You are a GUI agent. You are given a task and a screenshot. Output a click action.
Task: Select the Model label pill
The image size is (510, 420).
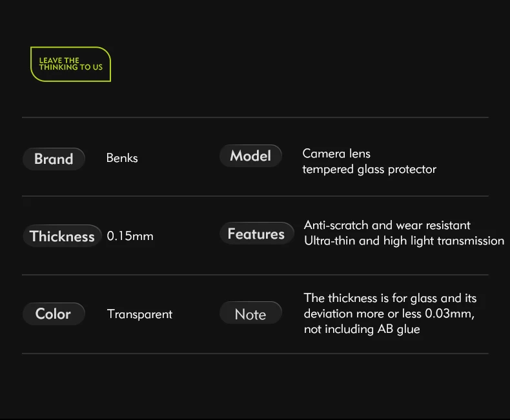[250, 156]
